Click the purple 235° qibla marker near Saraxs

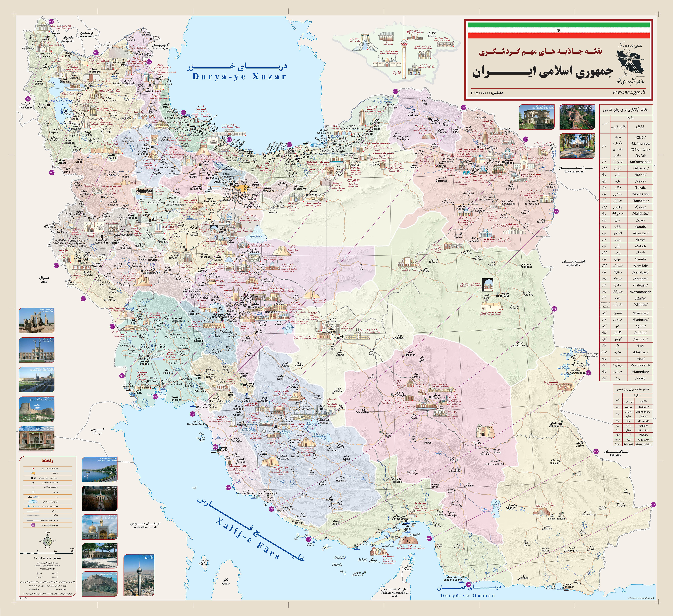tap(526, 139)
